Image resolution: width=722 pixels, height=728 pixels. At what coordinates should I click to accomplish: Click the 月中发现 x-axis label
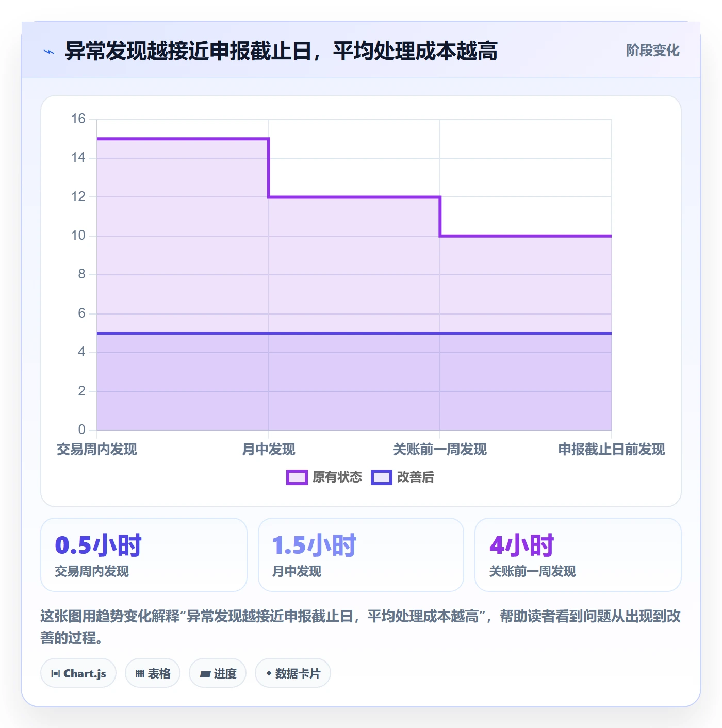[269, 450]
